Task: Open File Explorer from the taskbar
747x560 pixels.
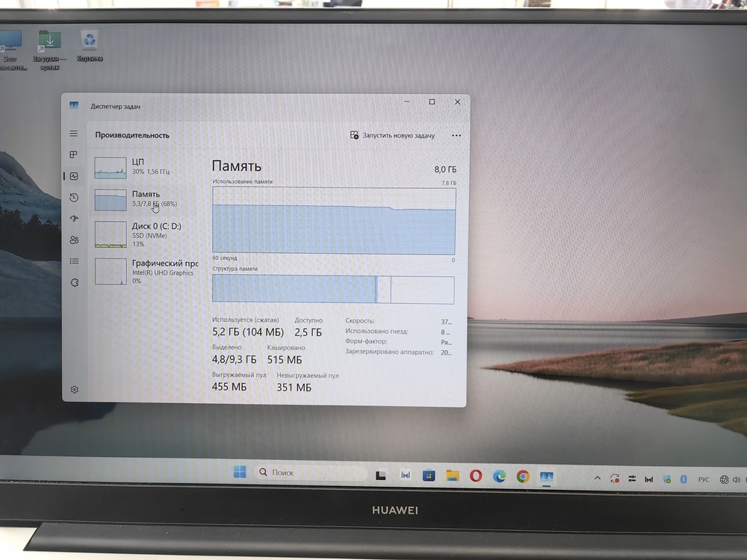Action: [x=452, y=475]
